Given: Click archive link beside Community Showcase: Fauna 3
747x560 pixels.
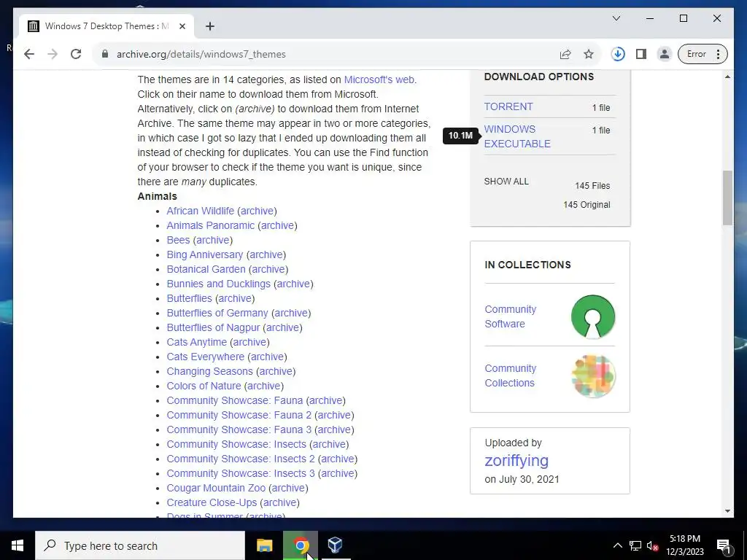Looking at the screenshot, I should click(334, 430).
